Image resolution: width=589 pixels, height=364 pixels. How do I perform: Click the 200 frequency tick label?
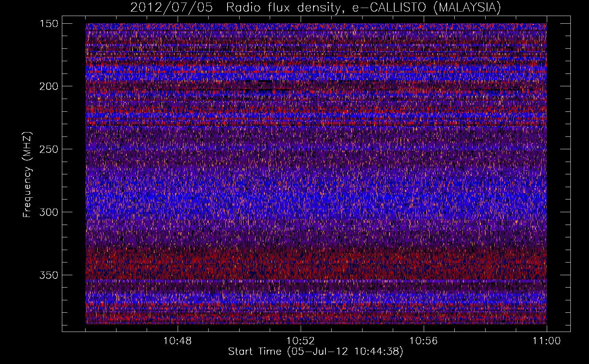coord(49,86)
